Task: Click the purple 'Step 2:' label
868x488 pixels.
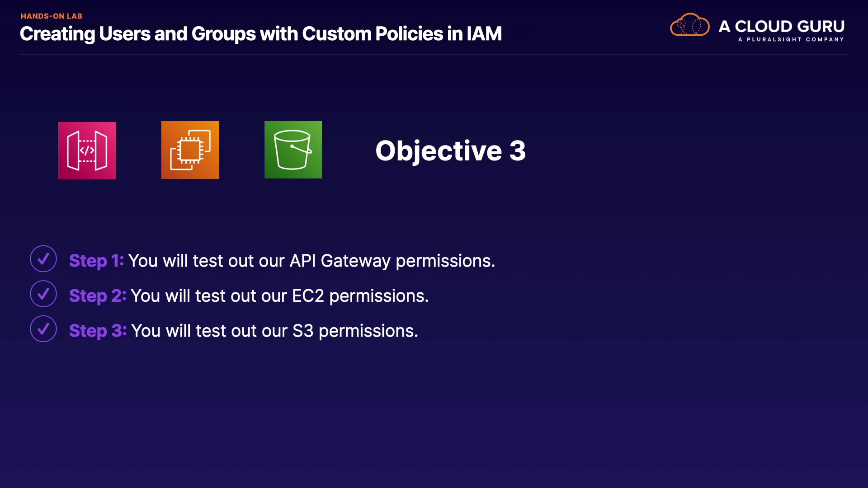Action: (97, 296)
